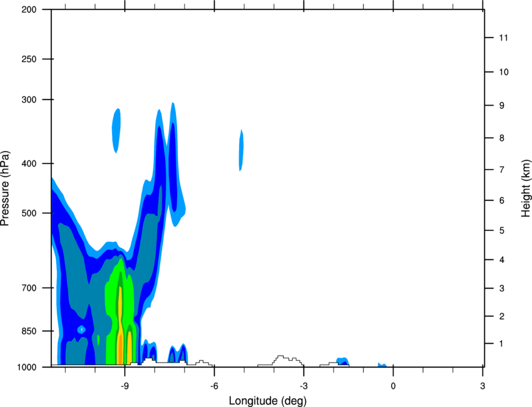
Task: Click the 400 pressure tick label
Action: point(29,163)
